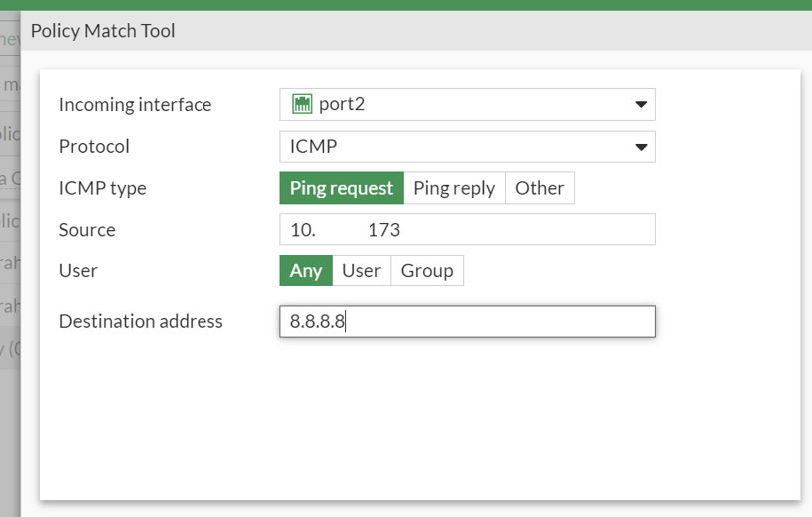The height and width of the screenshot is (517, 812).
Task: Click the User row label
Action: coord(78,270)
